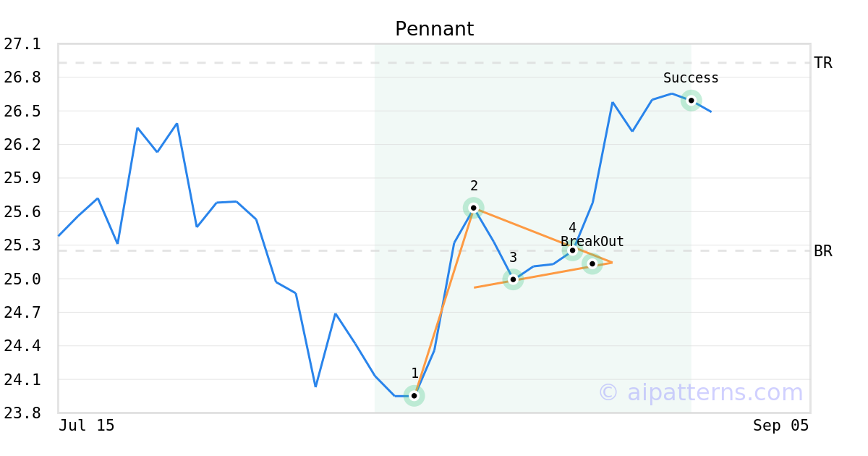The image size is (868, 456).
Task: Click the 25.9 price axis label
Action: coord(22,178)
